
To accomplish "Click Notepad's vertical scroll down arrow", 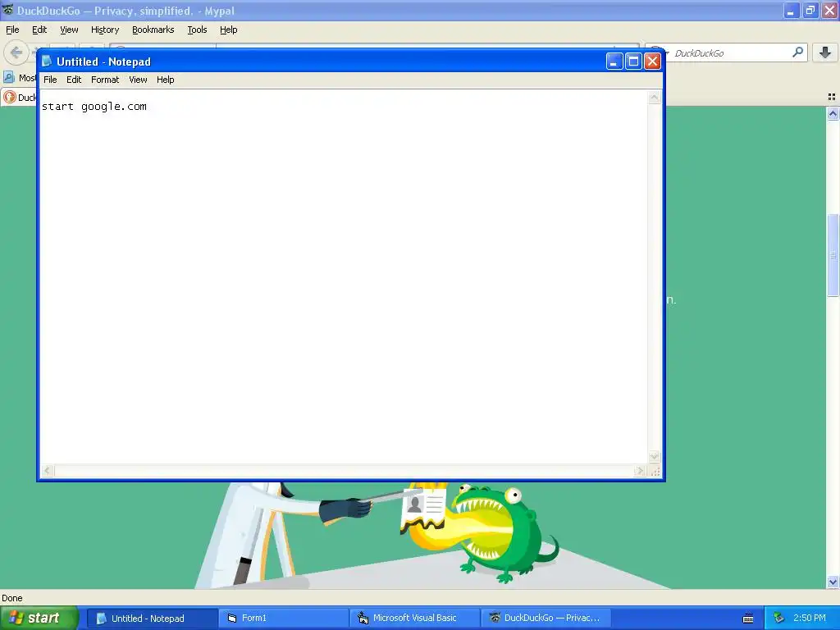I will point(654,456).
